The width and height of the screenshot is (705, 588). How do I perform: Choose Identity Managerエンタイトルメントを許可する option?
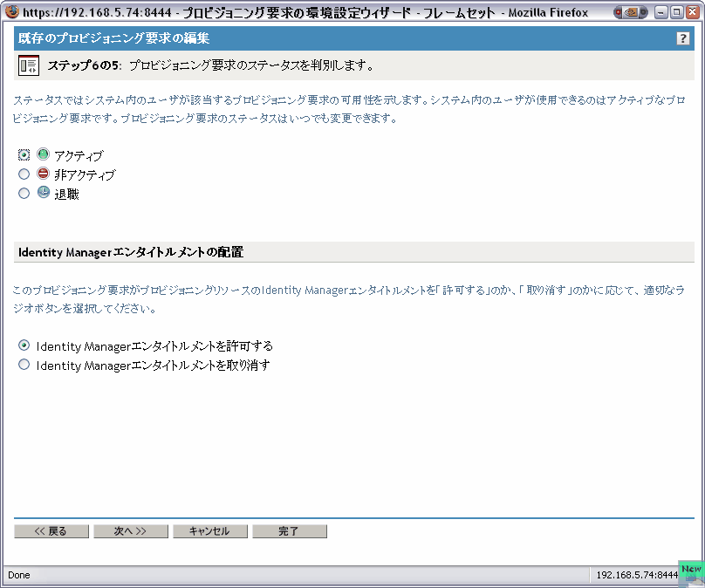24,345
